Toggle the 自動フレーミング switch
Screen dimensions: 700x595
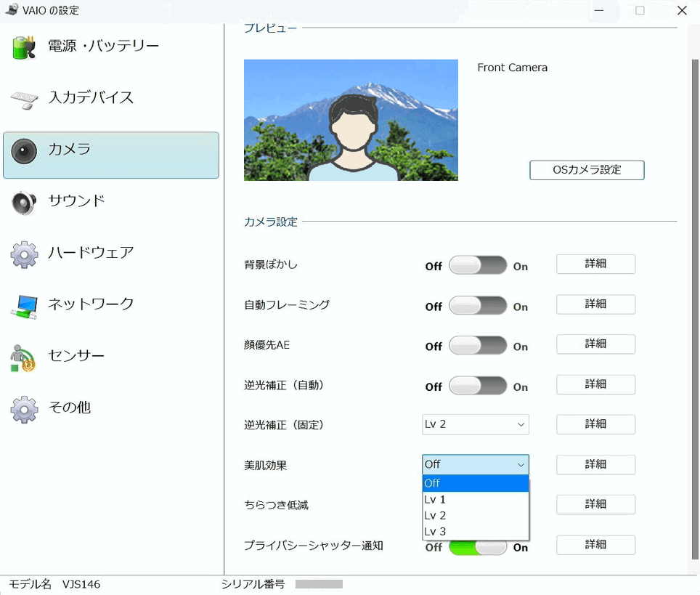pyautogui.click(x=478, y=306)
